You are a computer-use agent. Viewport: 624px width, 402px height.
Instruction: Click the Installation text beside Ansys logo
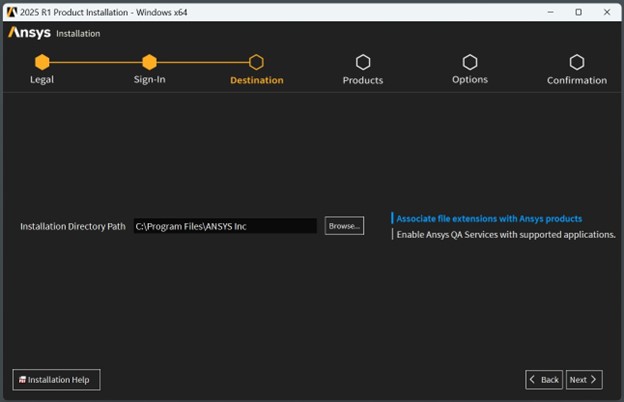pos(78,33)
